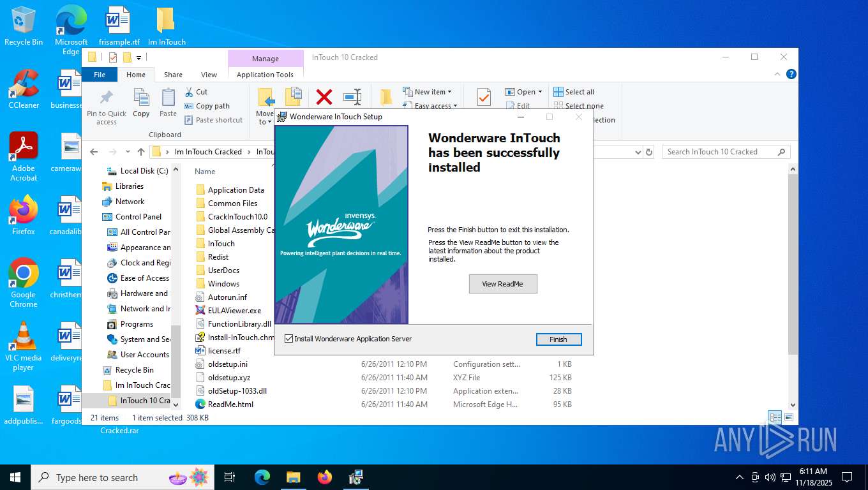Switch to the View ribbon tab
The width and height of the screenshot is (868, 490).
209,75
